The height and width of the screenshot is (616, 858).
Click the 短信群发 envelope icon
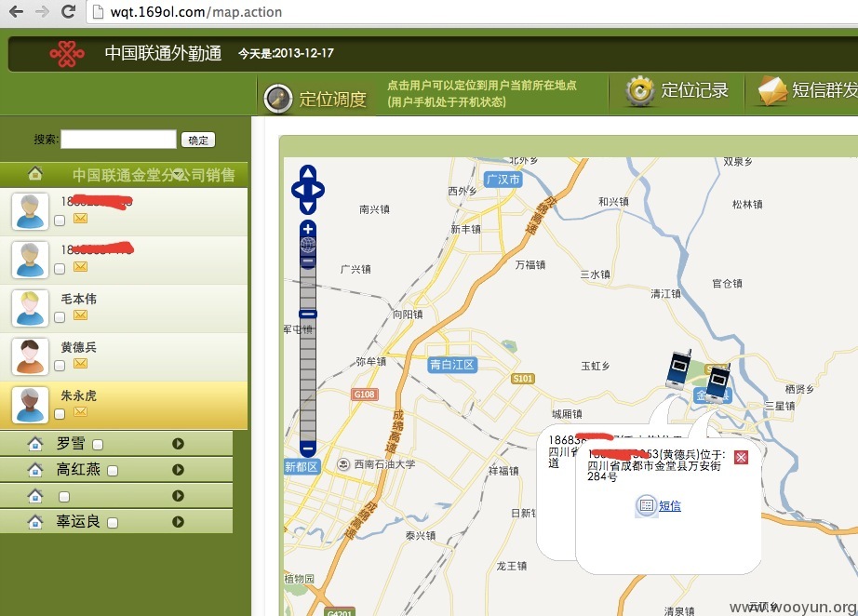(772, 91)
